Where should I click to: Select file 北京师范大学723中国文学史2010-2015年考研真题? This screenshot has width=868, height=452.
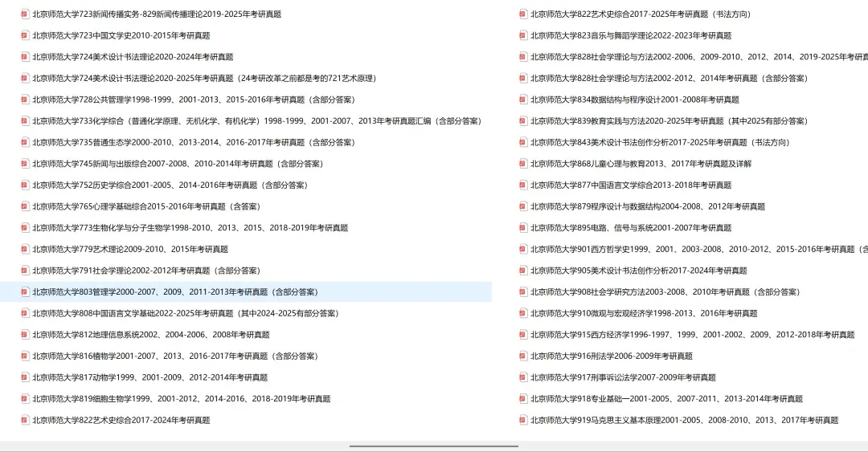point(121,35)
